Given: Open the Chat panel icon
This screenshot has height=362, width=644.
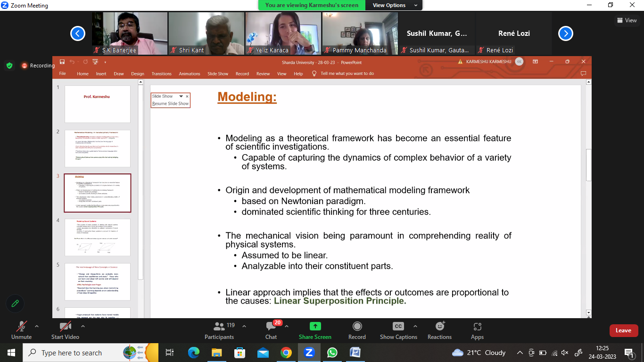Looking at the screenshot, I should coord(271,327).
